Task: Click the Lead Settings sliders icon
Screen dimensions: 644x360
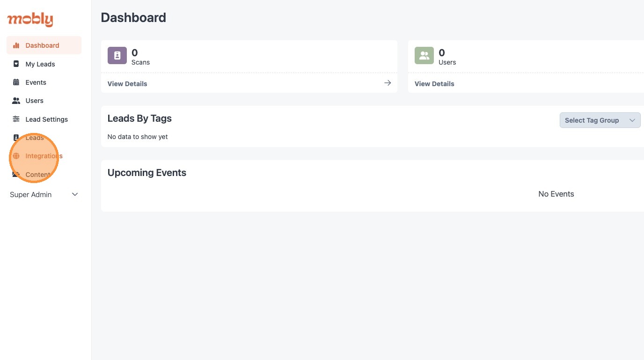Action: tap(16, 119)
